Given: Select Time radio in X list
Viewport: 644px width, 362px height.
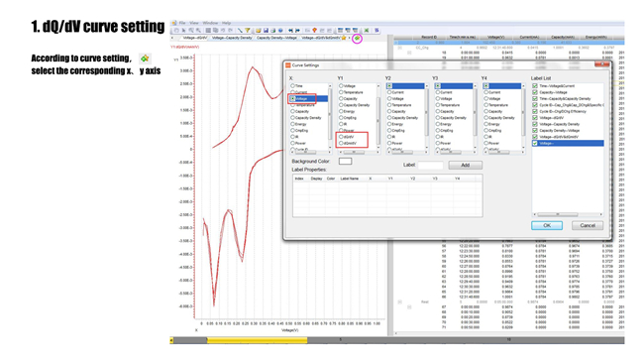Looking at the screenshot, I should coord(293,86).
